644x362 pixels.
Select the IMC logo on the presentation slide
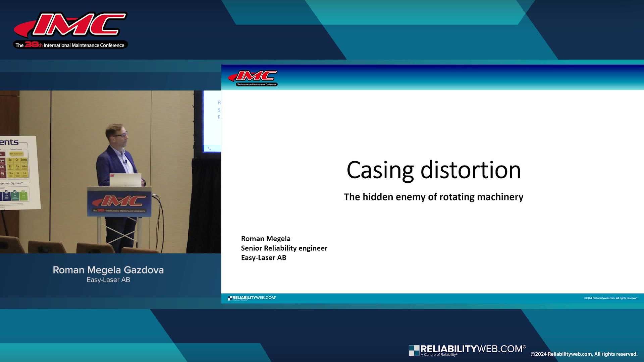tap(254, 76)
